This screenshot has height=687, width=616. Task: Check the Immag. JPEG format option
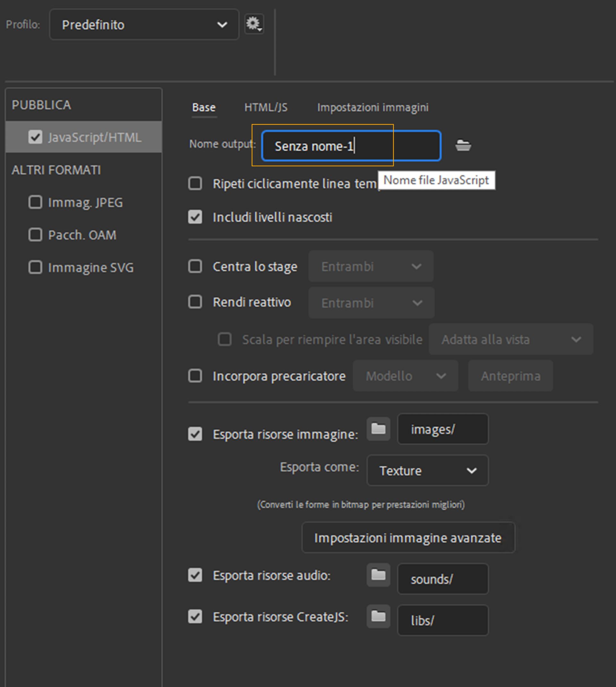(x=35, y=202)
